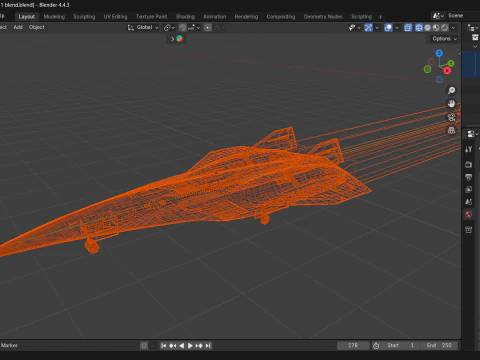This screenshot has width=480, height=360.
Task: Jump to the last frame
Action: pos(208,346)
